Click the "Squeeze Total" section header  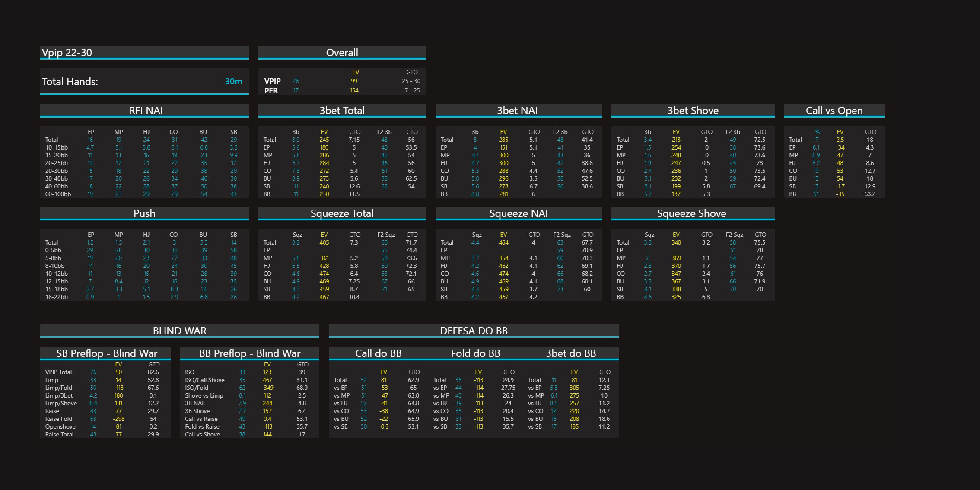click(x=342, y=213)
